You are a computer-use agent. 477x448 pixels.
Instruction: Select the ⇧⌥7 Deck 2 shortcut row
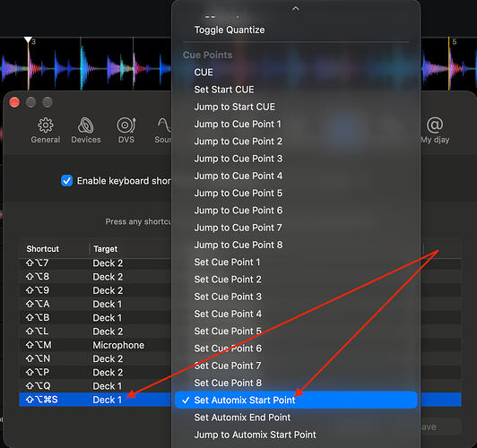tap(95, 263)
